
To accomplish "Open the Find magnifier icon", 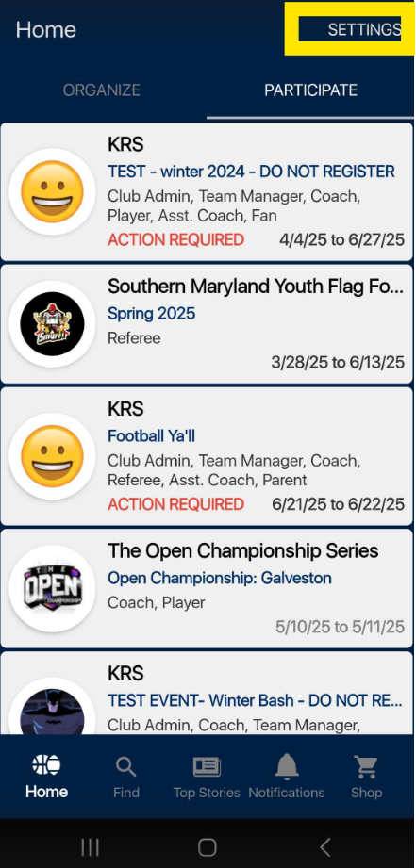I will [126, 767].
